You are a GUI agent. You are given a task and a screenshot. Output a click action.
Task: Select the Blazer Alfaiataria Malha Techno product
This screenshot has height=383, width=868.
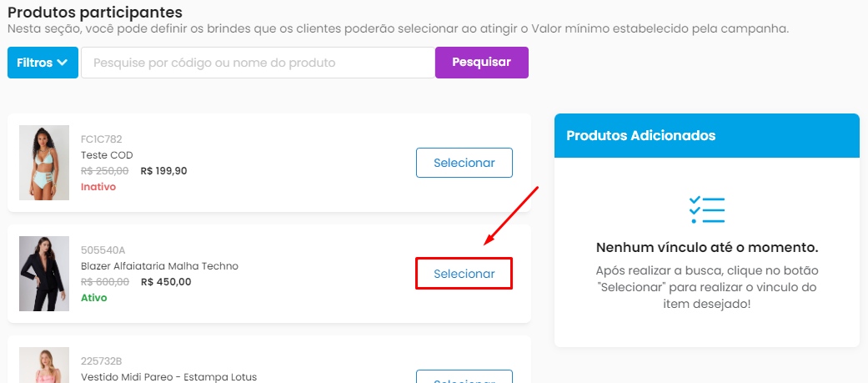coord(464,274)
